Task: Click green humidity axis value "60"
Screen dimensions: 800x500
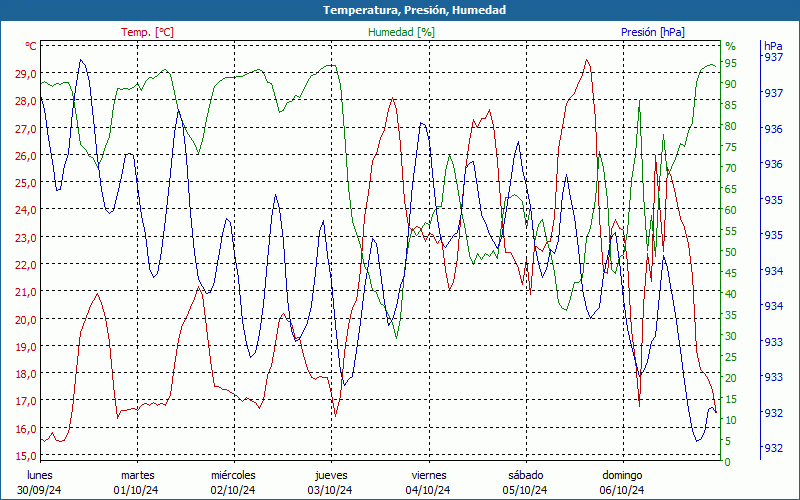Action: coord(731,210)
